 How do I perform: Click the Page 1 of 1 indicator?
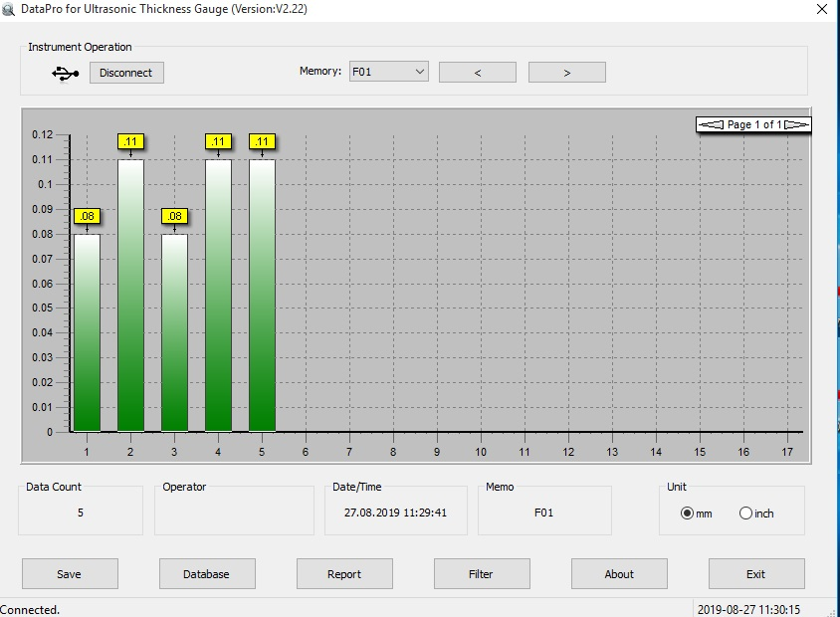[x=753, y=124]
